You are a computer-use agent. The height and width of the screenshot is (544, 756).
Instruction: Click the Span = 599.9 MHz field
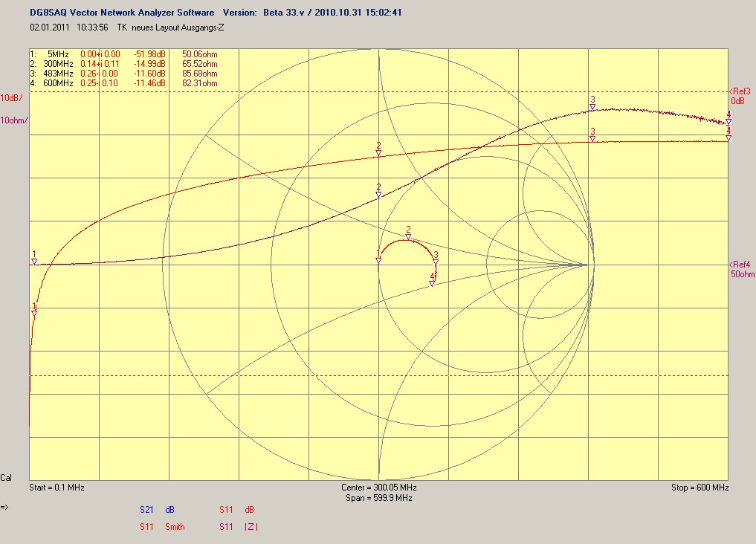point(379,498)
